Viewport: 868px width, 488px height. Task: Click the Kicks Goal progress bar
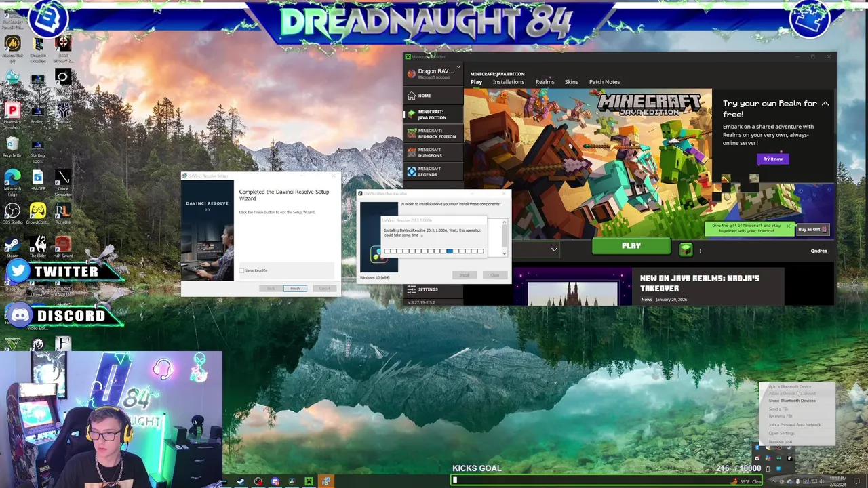pyautogui.click(x=607, y=480)
